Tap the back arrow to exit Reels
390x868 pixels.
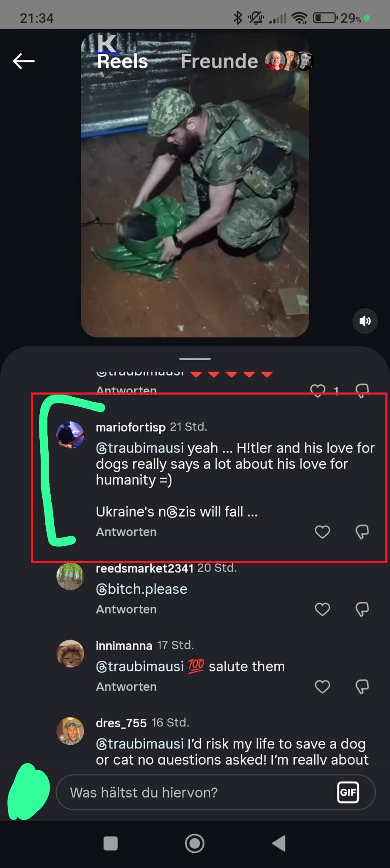click(23, 61)
